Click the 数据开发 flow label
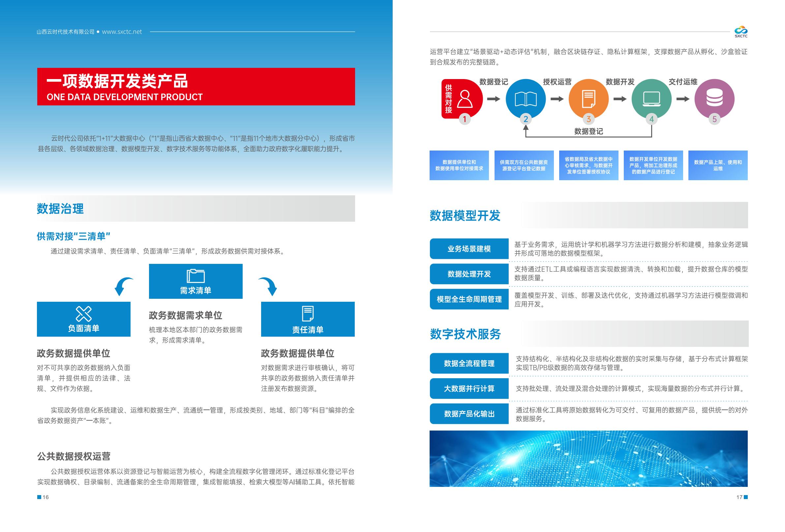The width and height of the screenshot is (785, 532). [x=620, y=82]
